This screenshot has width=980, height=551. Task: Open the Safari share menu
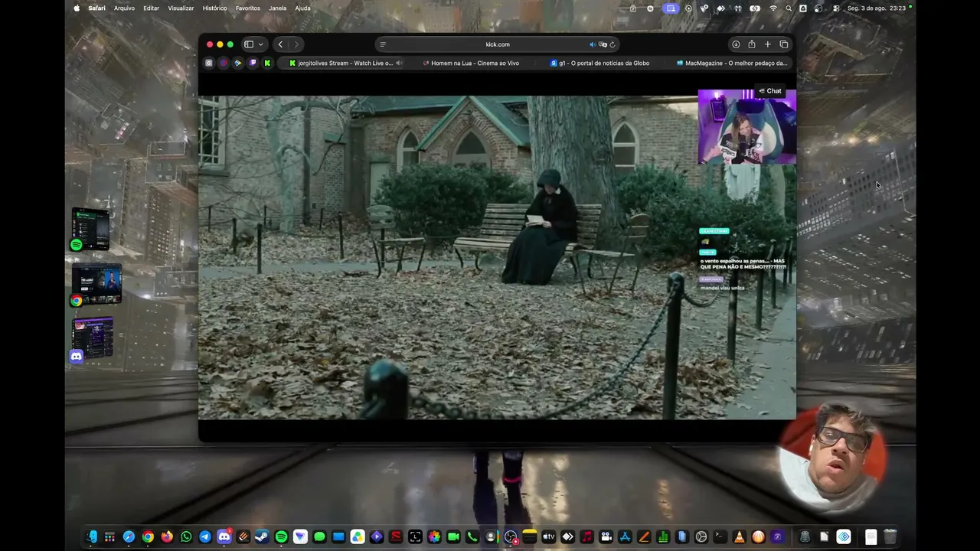click(752, 44)
